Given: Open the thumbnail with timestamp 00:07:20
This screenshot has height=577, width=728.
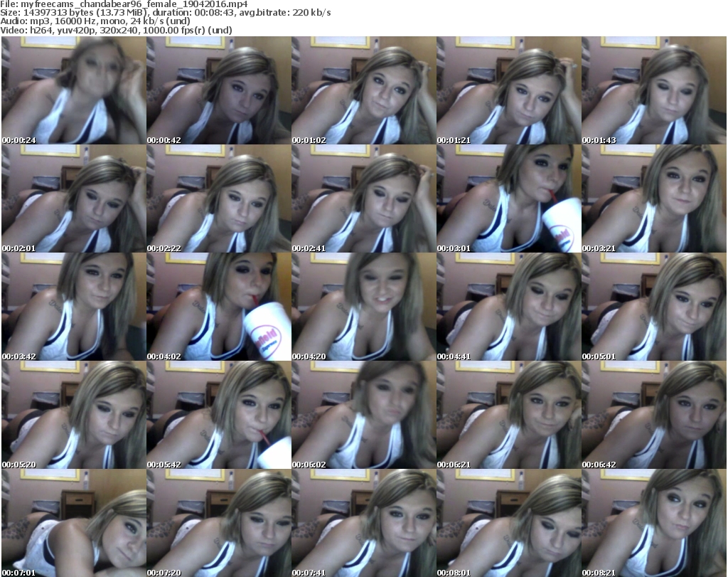Looking at the screenshot, I should click(219, 523).
